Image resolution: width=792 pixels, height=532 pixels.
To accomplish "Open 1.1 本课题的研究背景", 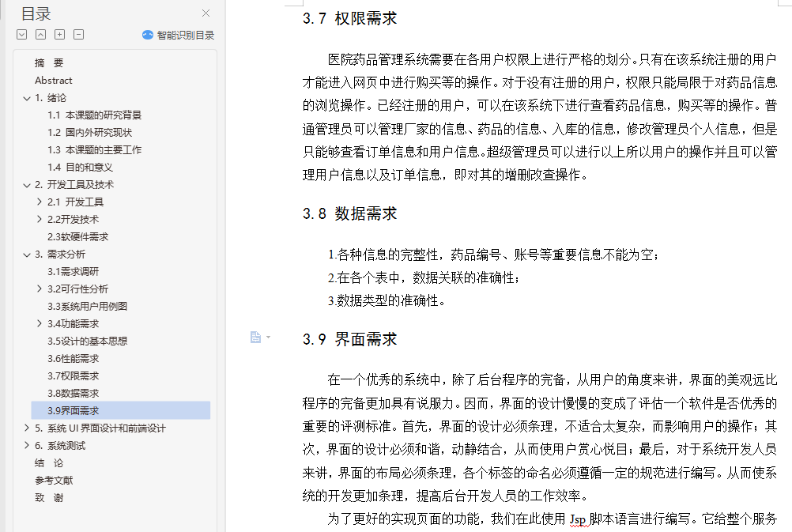I will point(94,115).
